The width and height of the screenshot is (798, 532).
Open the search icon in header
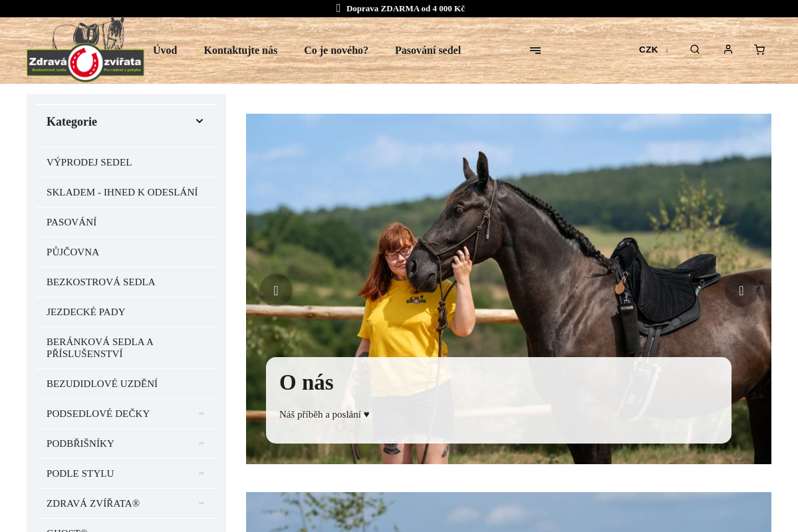click(x=695, y=50)
